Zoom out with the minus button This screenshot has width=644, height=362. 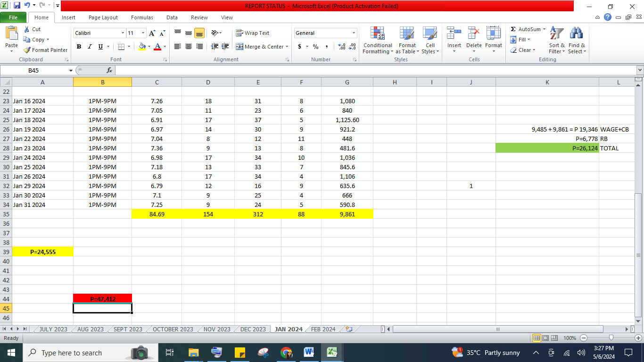coord(584,338)
